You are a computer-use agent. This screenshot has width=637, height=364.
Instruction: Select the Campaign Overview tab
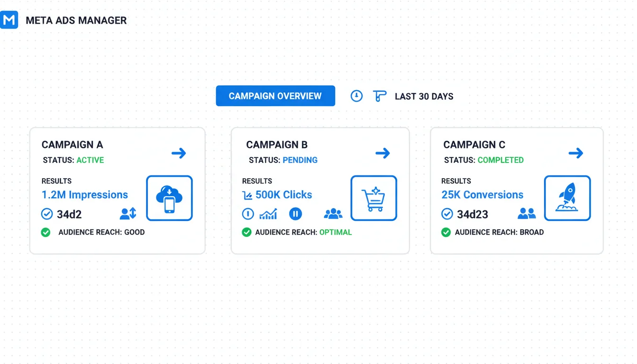(x=275, y=96)
